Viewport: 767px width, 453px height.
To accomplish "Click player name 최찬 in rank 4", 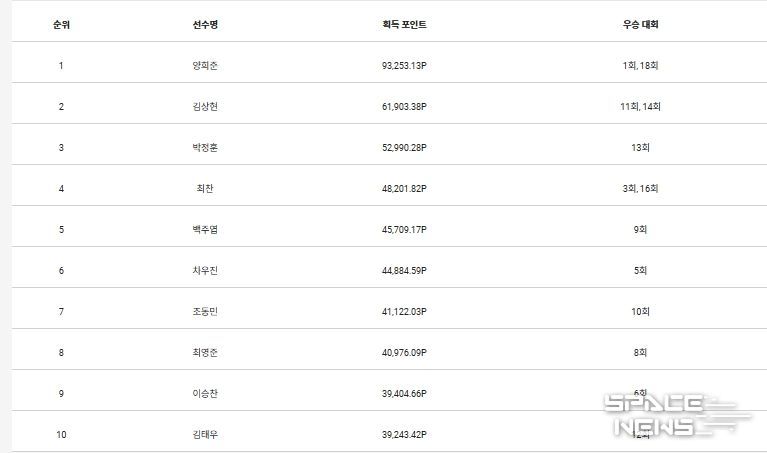I will (x=205, y=189).
